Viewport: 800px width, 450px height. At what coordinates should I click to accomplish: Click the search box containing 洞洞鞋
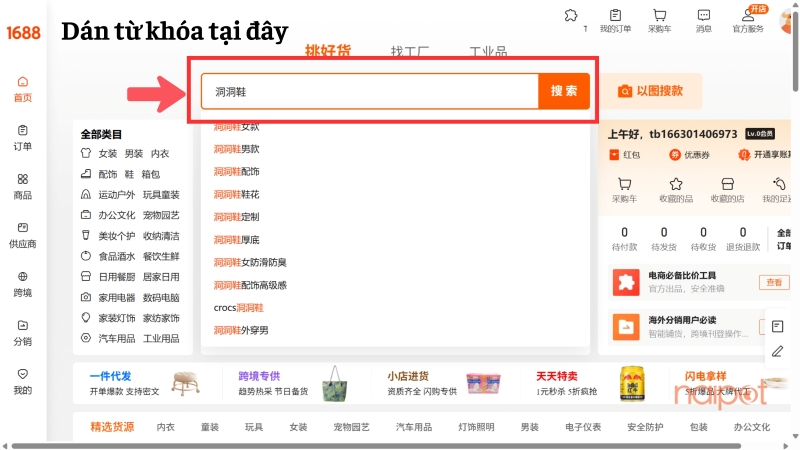(x=370, y=91)
